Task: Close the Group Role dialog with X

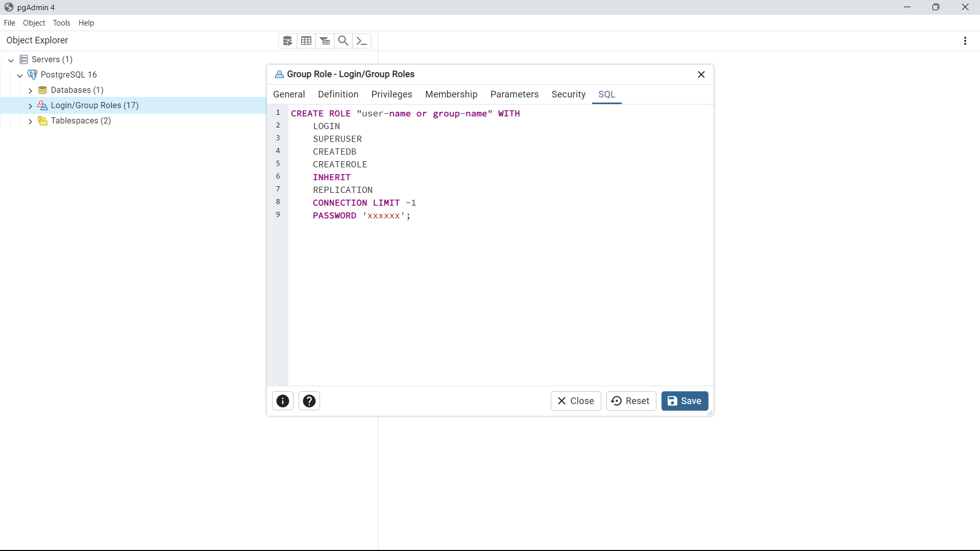Action: (x=701, y=74)
